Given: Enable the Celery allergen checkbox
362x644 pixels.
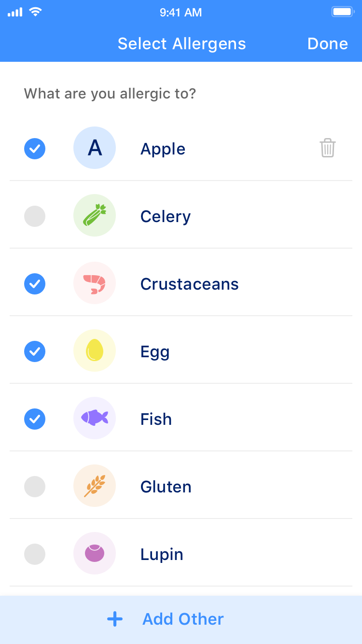Looking at the screenshot, I should pos(35,216).
